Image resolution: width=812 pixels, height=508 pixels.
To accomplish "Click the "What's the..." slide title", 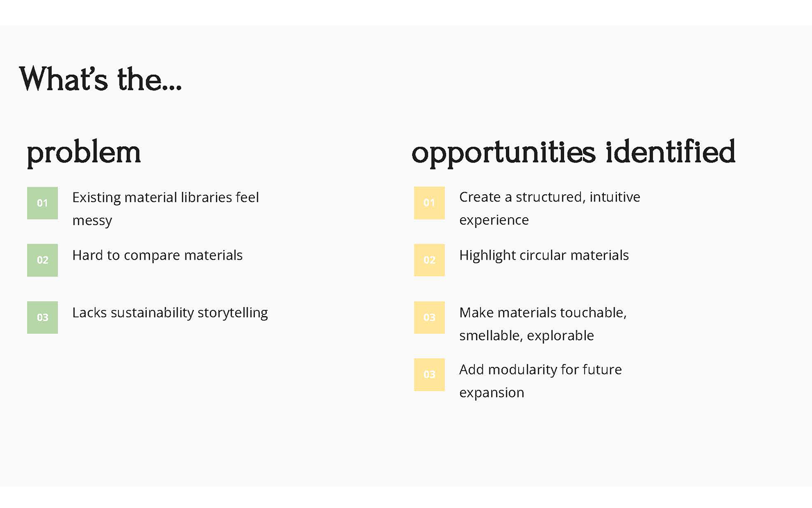I will pyautogui.click(x=100, y=79).
